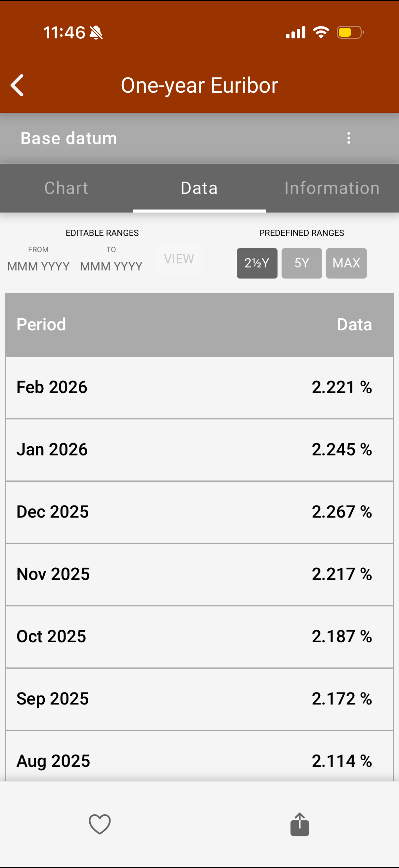
Task: Tap the silent bell icon
Action: [x=96, y=33]
